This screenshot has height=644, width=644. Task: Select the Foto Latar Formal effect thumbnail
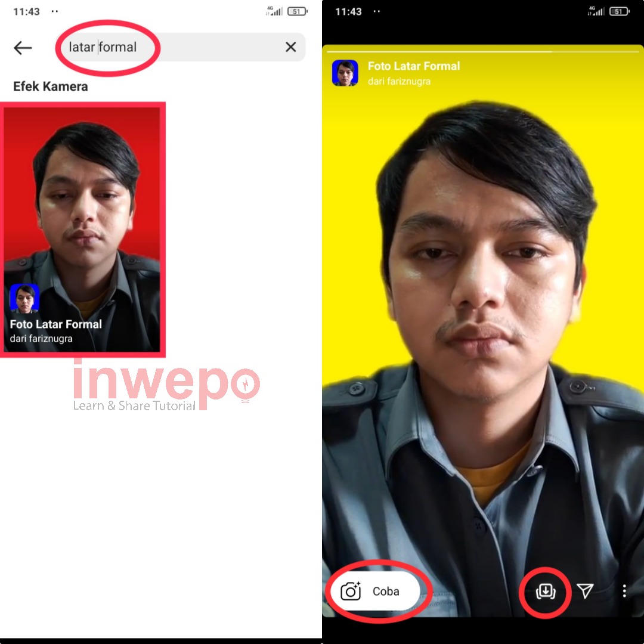pyautogui.click(x=83, y=228)
